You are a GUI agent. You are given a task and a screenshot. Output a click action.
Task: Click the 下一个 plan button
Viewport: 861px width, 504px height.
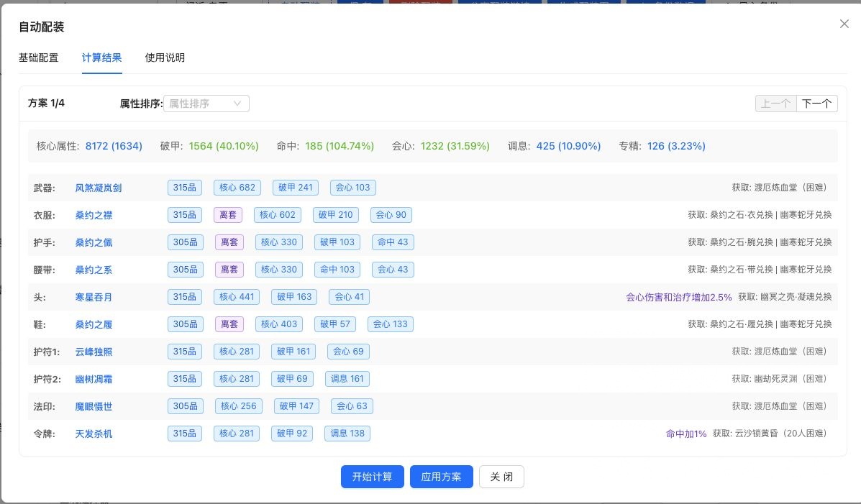(x=816, y=104)
